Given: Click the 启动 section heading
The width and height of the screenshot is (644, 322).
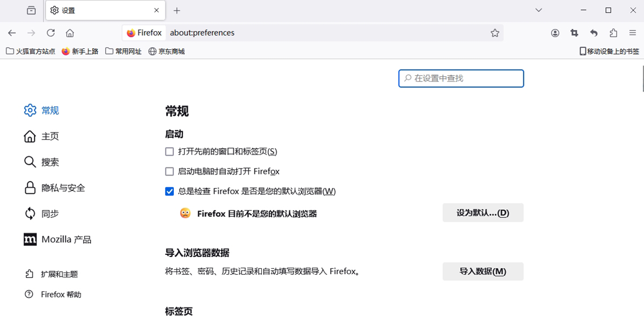Looking at the screenshot, I should pyautogui.click(x=174, y=134).
